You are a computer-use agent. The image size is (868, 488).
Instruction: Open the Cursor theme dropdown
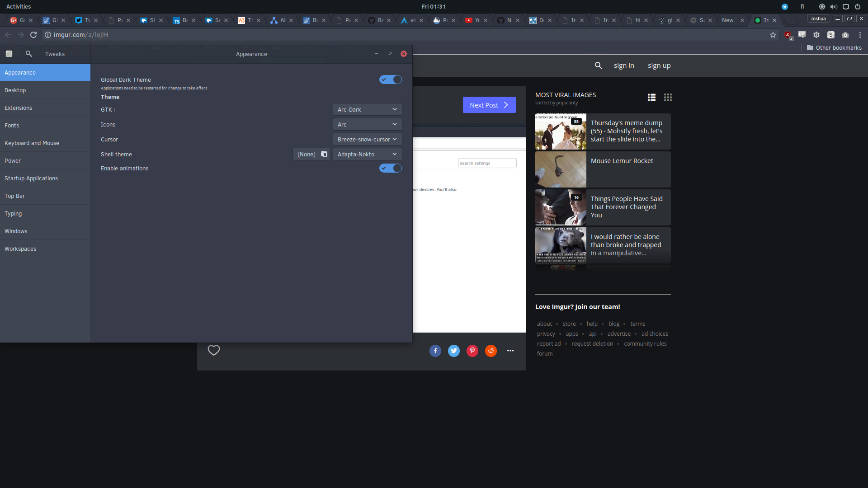367,139
